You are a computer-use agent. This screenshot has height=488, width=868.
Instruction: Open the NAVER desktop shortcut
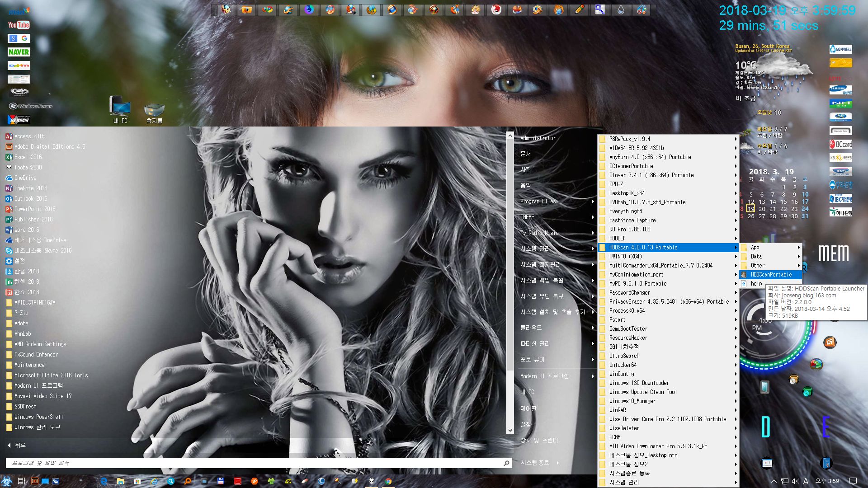(x=19, y=52)
